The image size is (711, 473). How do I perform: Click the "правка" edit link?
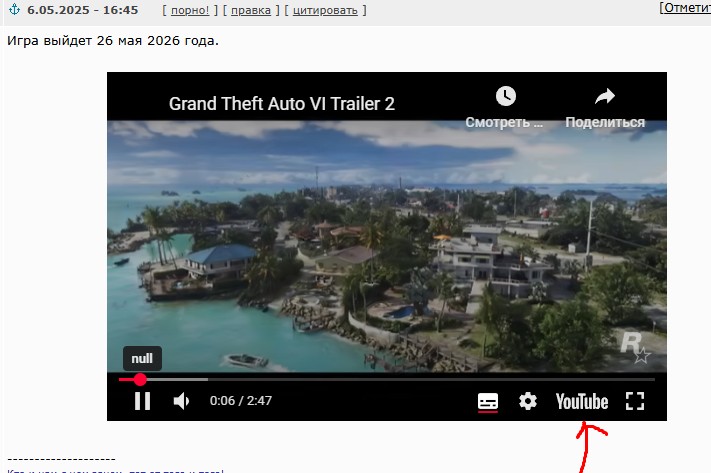click(251, 10)
